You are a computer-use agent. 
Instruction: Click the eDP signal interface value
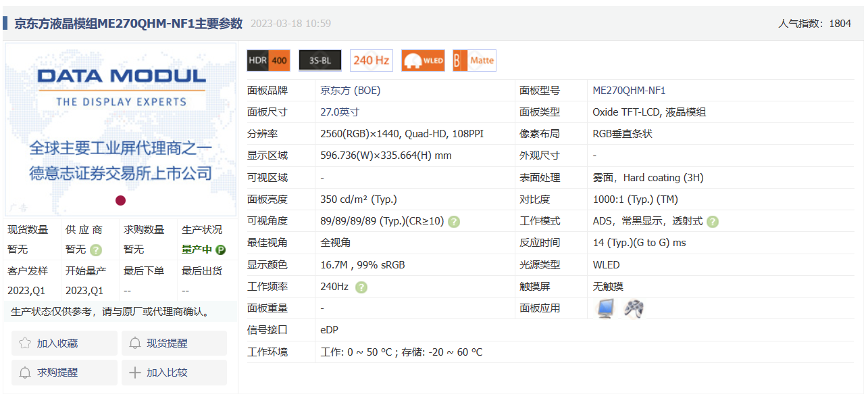tap(329, 330)
